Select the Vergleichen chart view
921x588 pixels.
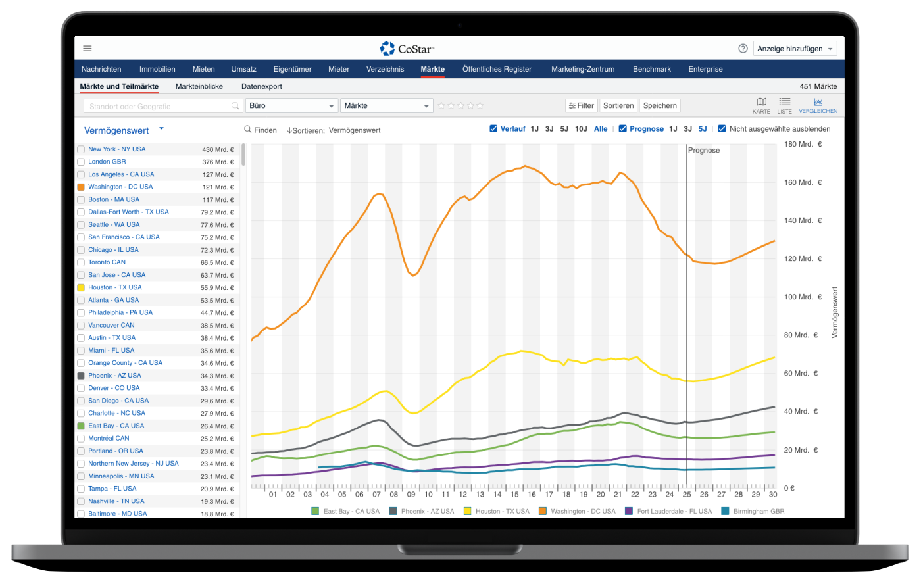pyautogui.click(x=818, y=105)
